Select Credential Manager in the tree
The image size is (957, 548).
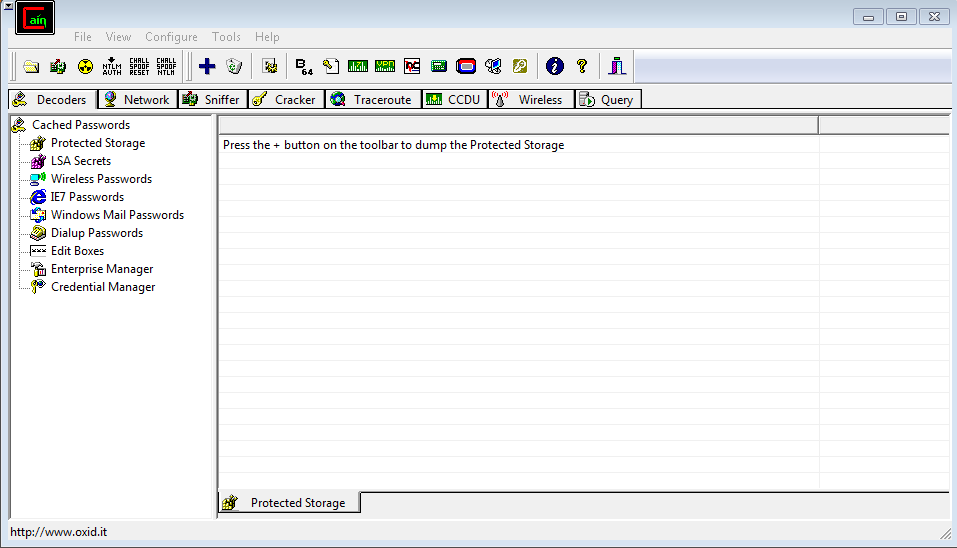103,287
